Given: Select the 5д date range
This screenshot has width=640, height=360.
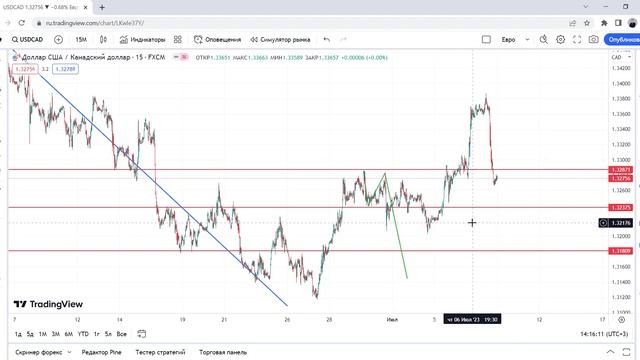Looking at the screenshot, I should (30, 334).
